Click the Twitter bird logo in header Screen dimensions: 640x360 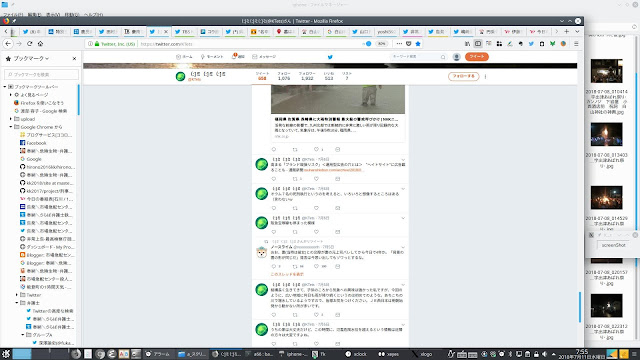(330, 57)
